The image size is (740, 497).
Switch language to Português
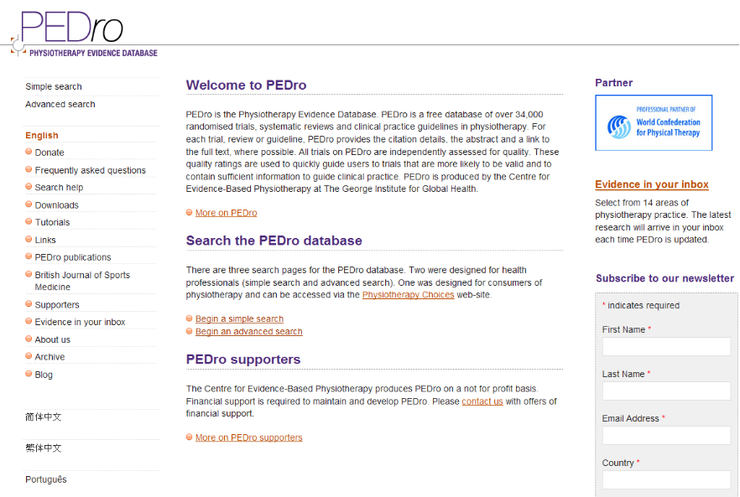point(46,480)
